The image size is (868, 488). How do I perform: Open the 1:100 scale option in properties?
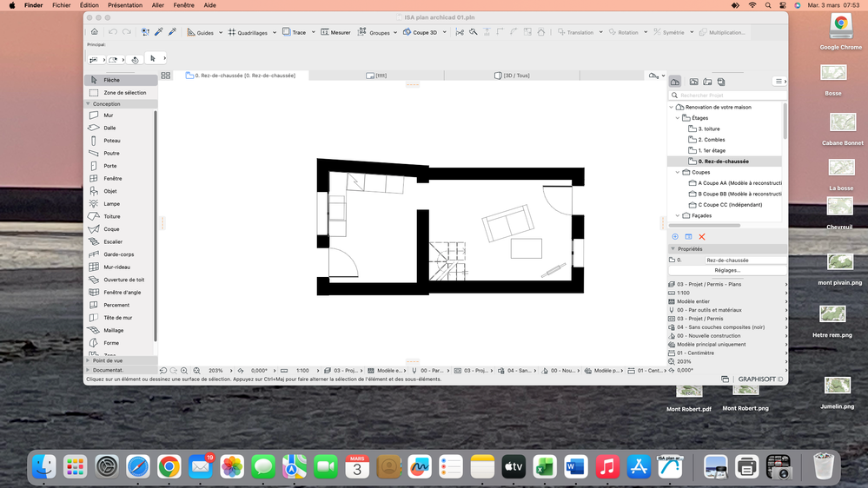coord(727,293)
